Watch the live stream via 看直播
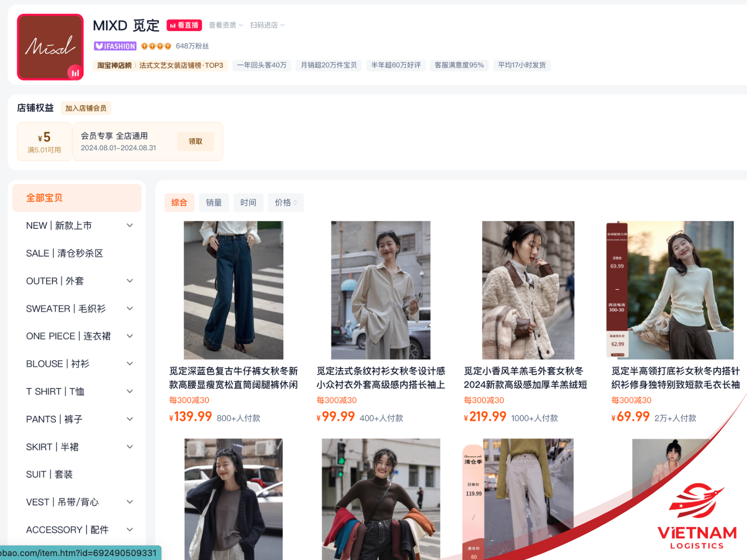Image resolution: width=747 pixels, height=560 pixels. point(184,25)
